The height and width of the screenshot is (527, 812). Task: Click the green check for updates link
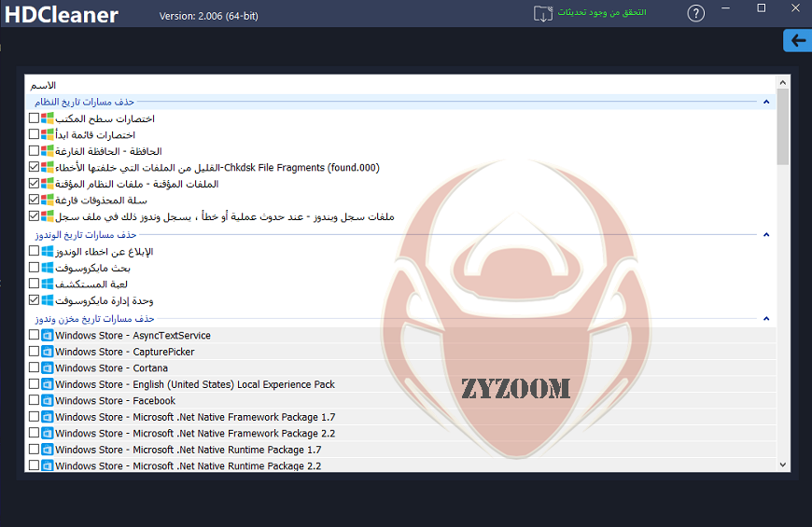[602, 12]
